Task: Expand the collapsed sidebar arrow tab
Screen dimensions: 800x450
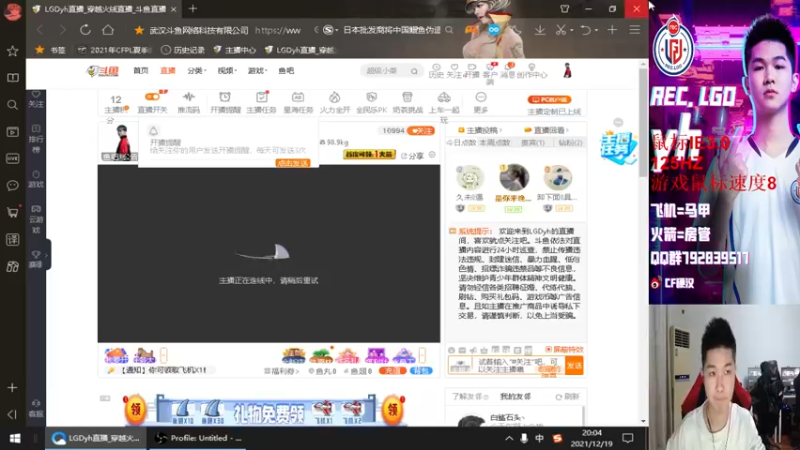Action: pos(47,255)
